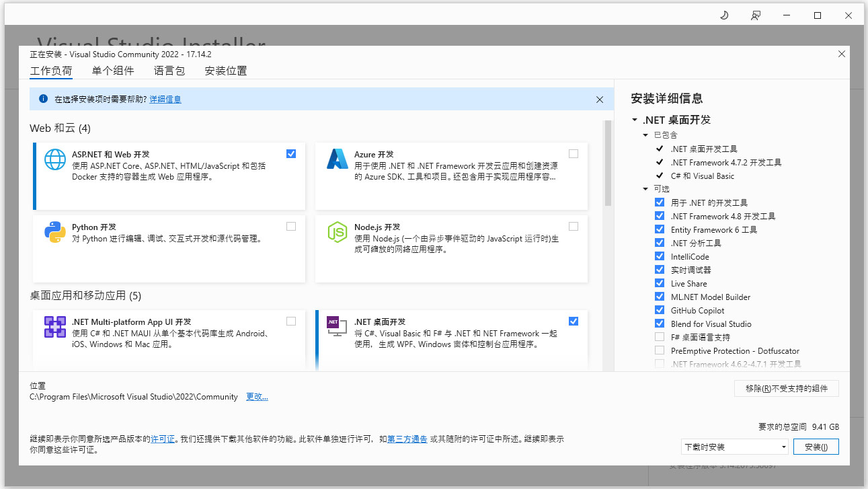The width and height of the screenshot is (868, 489).
Task: Uncheck .NET 分析工具 component
Action: [x=660, y=243]
